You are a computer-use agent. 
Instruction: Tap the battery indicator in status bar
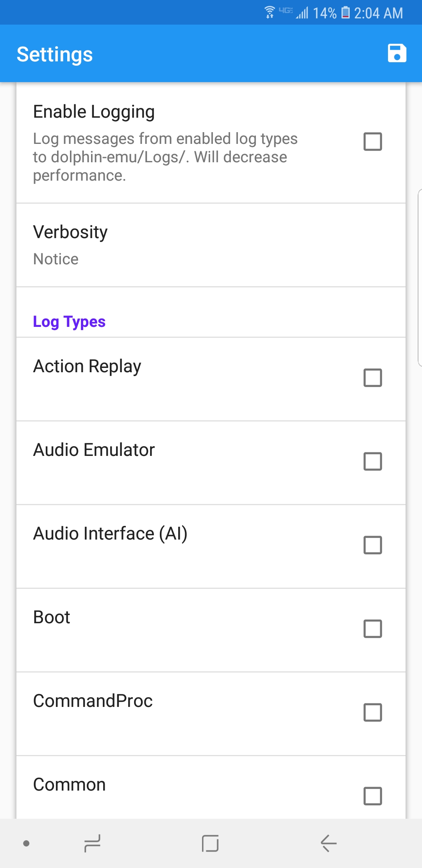[x=345, y=13]
